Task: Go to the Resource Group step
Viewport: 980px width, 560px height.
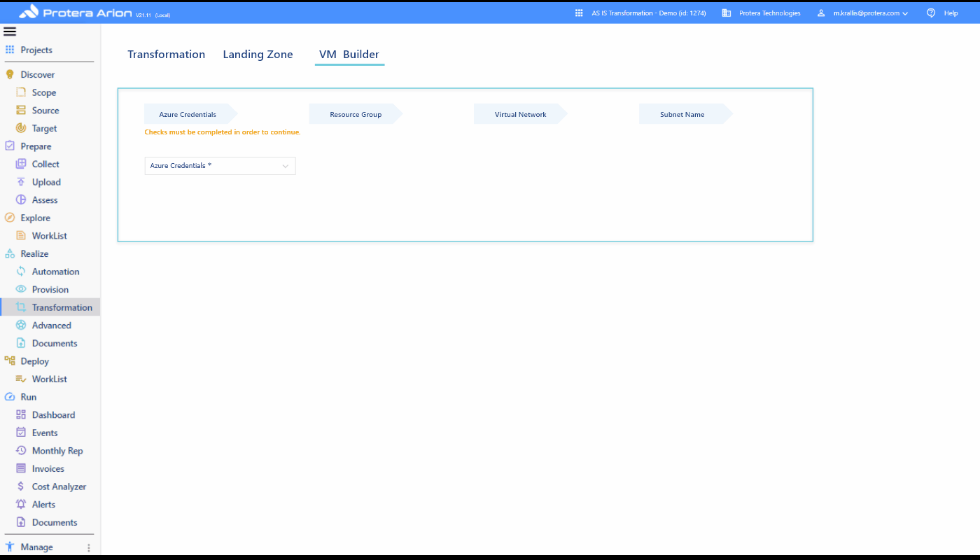Action: (x=356, y=114)
